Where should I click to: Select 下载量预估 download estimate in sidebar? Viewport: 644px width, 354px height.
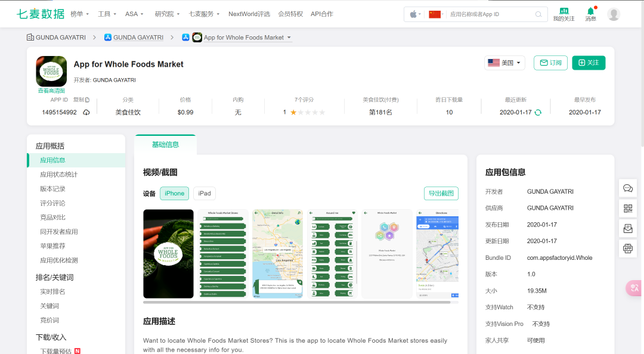coord(56,351)
